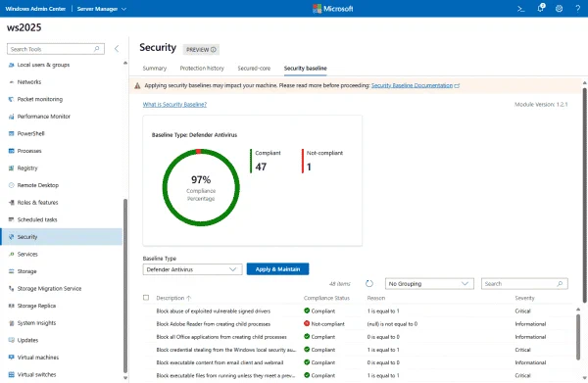Click the Storage Replica icon
Image resolution: width=588 pixels, height=383 pixels.
pos(11,306)
